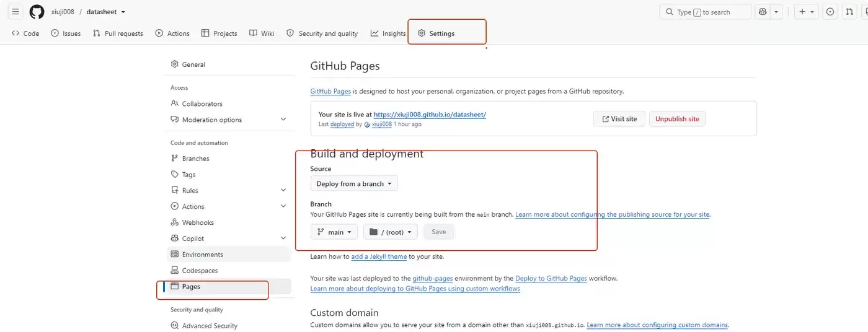Open the Insights tab
This screenshot has width=868, height=332.
tap(388, 33)
